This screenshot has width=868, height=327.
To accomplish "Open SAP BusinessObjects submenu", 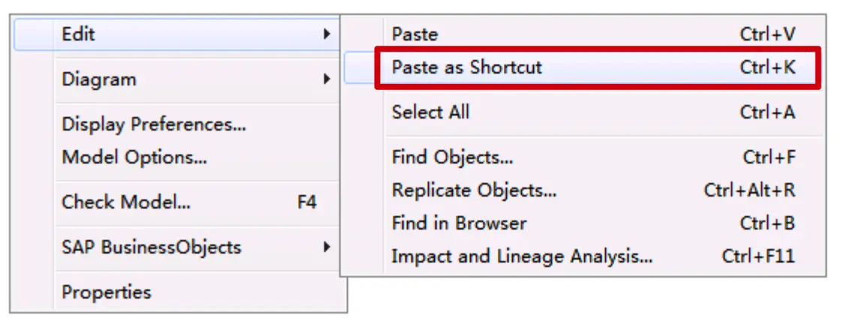I will click(x=177, y=247).
